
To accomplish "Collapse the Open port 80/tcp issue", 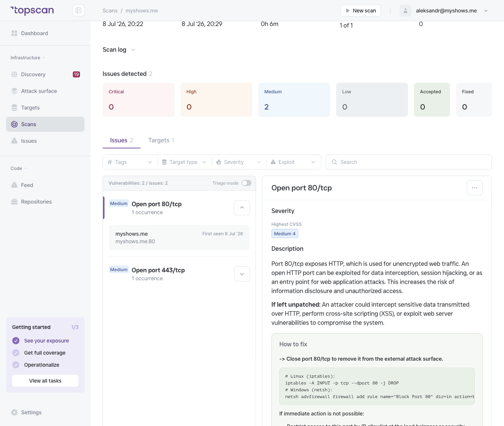I will (242, 208).
